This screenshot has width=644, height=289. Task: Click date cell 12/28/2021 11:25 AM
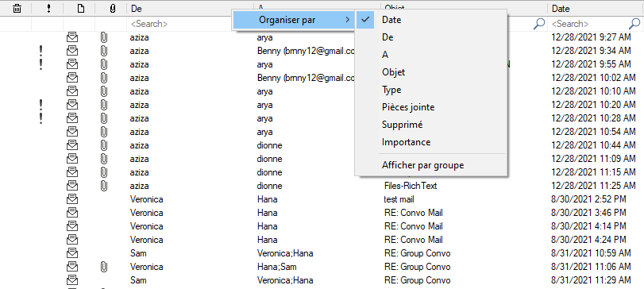point(593,186)
